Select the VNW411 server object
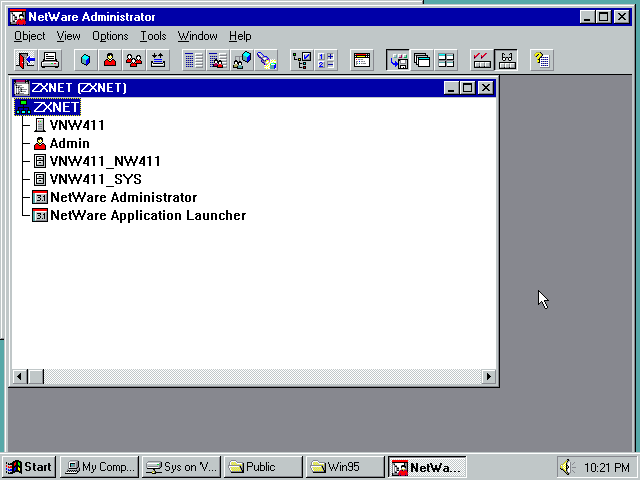 pos(77,125)
